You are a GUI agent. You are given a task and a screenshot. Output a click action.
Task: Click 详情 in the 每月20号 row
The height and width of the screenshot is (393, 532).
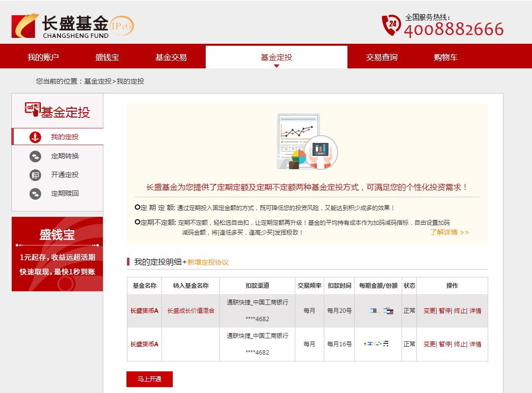[475, 310]
